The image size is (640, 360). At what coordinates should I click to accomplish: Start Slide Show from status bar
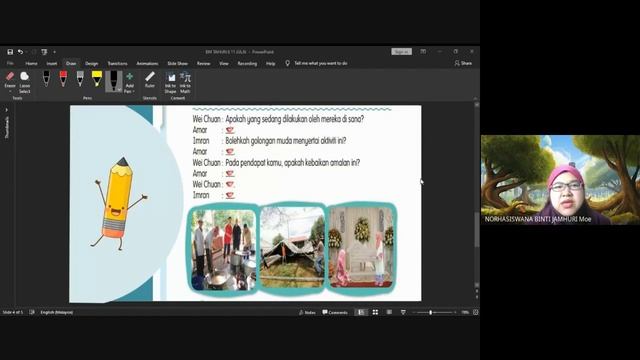point(403,312)
